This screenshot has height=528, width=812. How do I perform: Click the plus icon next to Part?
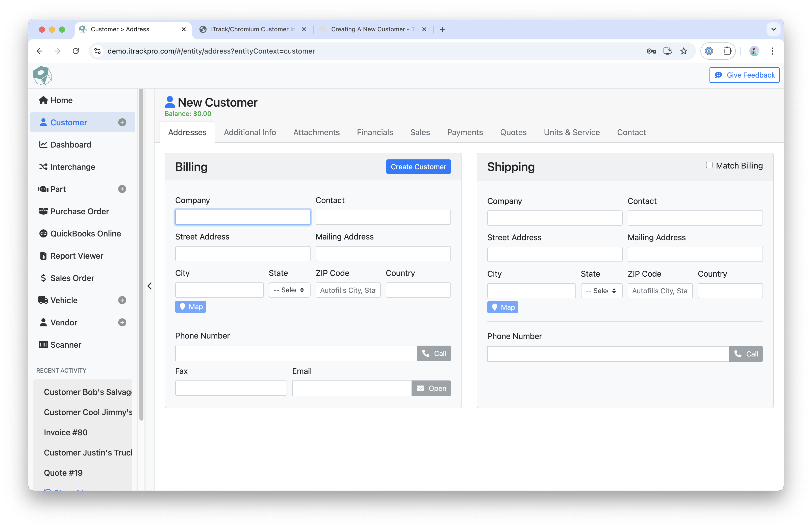122,189
